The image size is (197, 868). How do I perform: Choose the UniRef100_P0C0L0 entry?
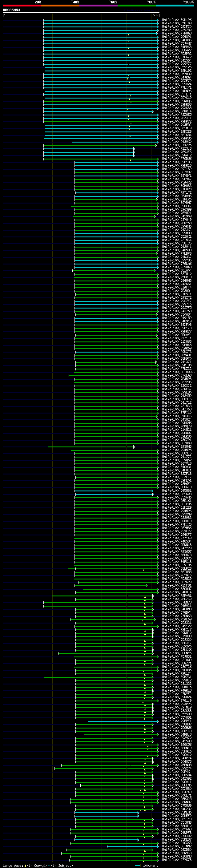coord(177,755)
